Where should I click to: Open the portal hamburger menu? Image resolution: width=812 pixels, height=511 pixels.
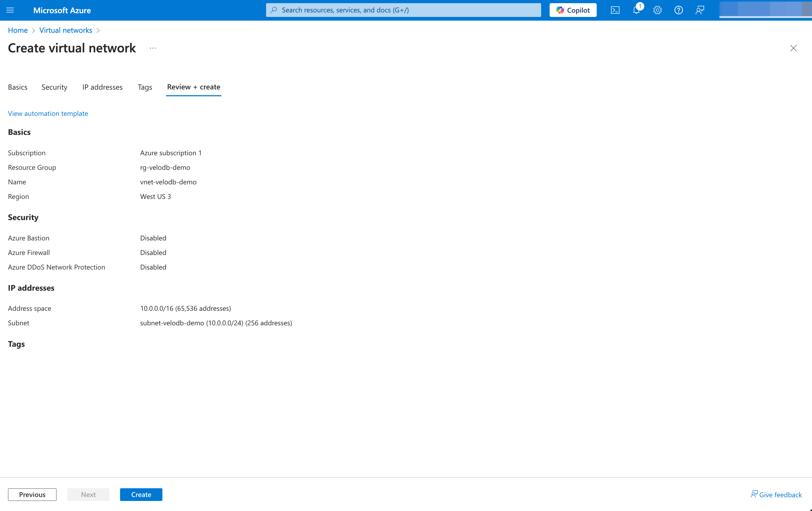(x=10, y=10)
